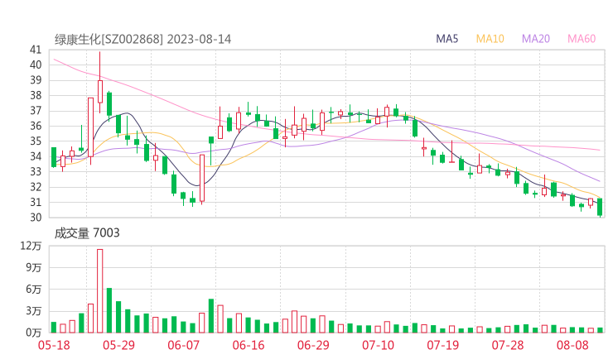Image resolution: width=613 pixels, height=364 pixels.
Task: Click the tallest volume bar near 12万
Action: 100,291
